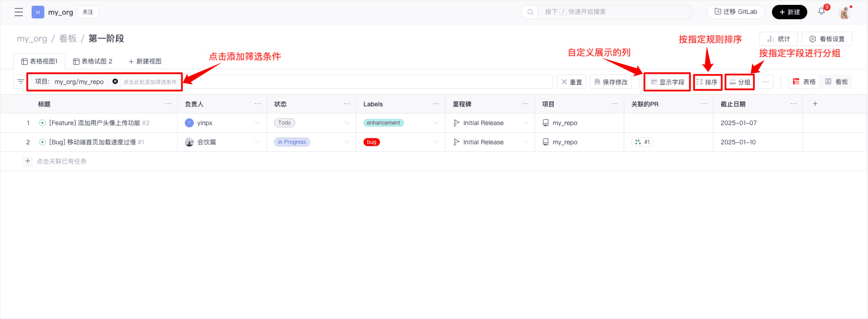Click the 保存修改 button
The image size is (868, 319).
[611, 82]
